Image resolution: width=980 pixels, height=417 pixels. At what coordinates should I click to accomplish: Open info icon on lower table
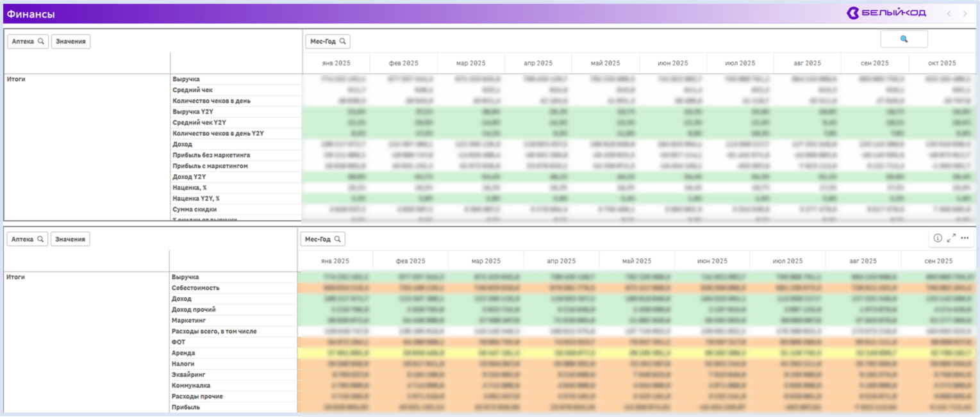(x=938, y=238)
